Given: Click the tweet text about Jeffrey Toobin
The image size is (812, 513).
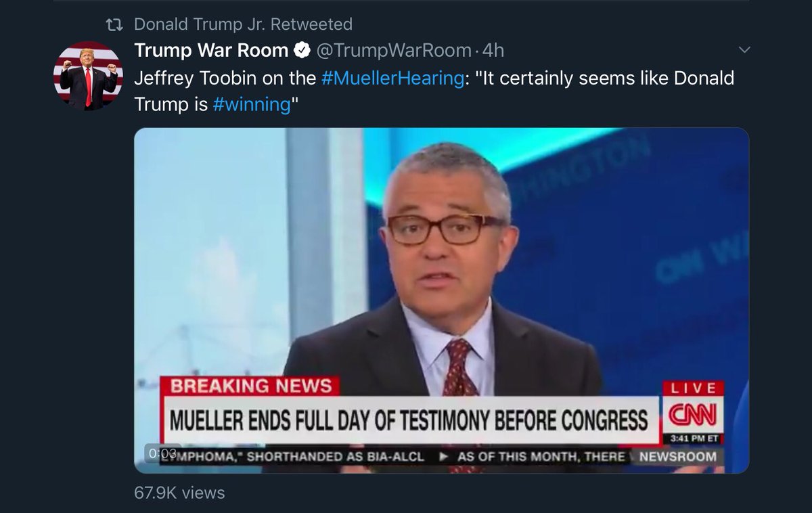Looking at the screenshot, I should pyautogui.click(x=434, y=91).
